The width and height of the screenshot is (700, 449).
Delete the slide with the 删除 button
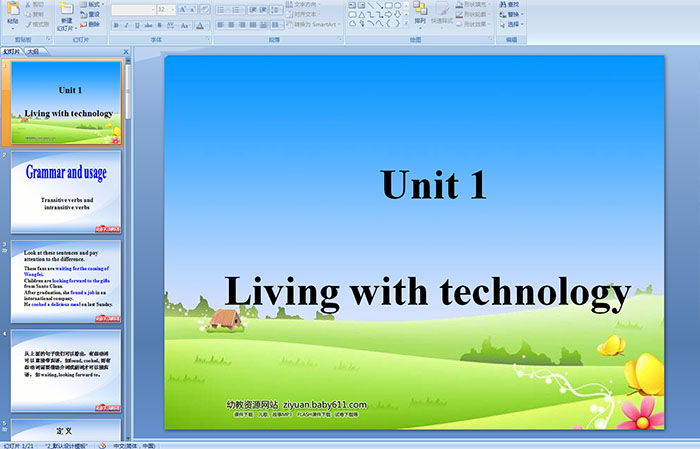pyautogui.click(x=90, y=24)
